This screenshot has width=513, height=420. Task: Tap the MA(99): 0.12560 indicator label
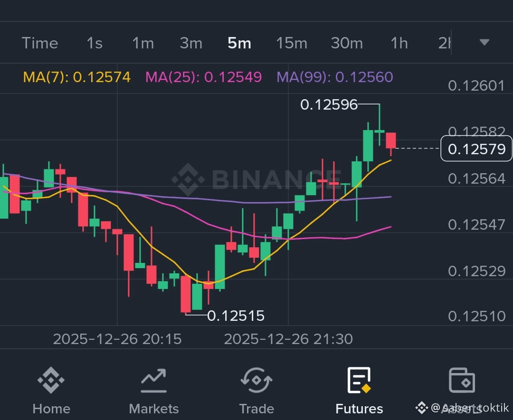[x=335, y=77]
